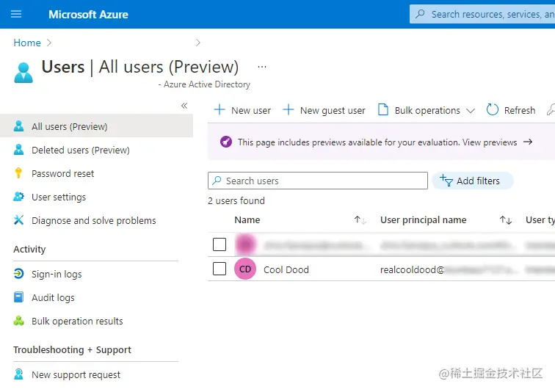Refresh the users list
Screen dimensions: 555x392
[x=511, y=110]
